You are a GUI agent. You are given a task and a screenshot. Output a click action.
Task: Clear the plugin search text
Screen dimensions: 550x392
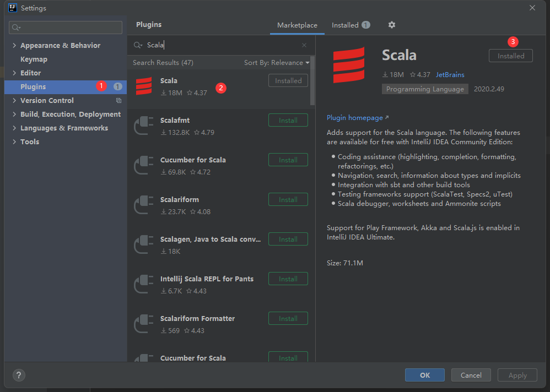tap(304, 45)
